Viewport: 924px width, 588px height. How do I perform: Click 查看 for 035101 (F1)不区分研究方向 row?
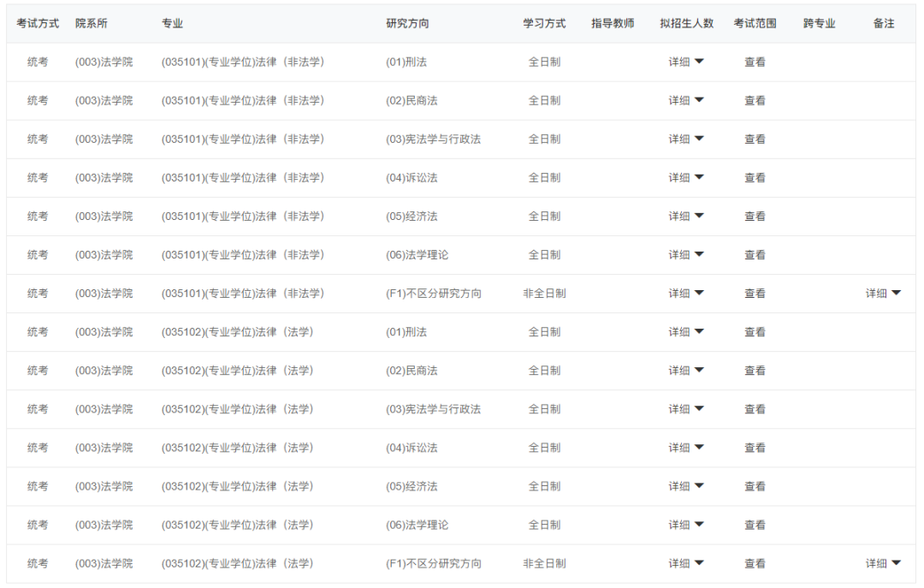[x=755, y=294]
